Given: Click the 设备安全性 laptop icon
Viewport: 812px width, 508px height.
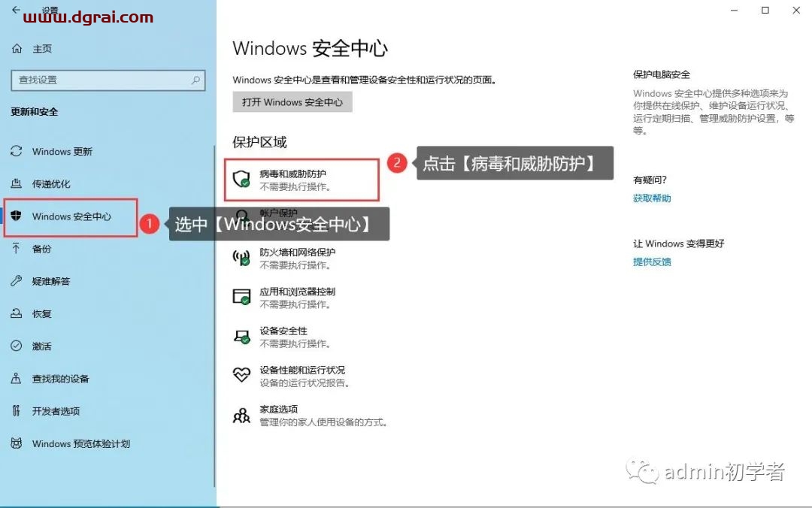Looking at the screenshot, I should [241, 337].
